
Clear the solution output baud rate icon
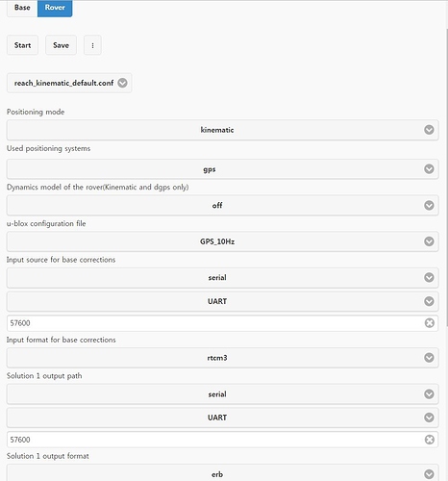point(429,440)
